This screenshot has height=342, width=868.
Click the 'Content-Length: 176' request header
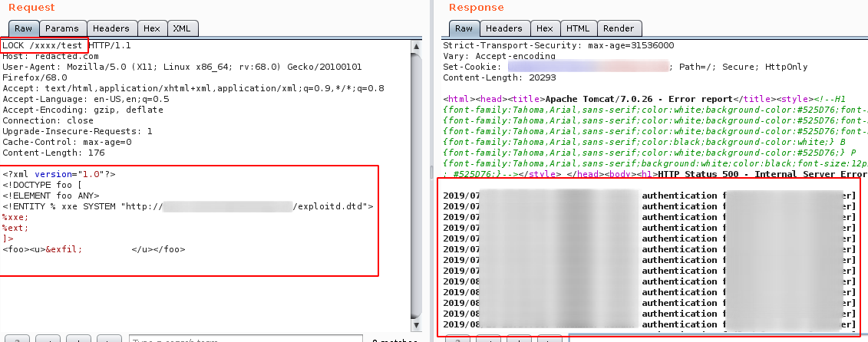point(54,153)
